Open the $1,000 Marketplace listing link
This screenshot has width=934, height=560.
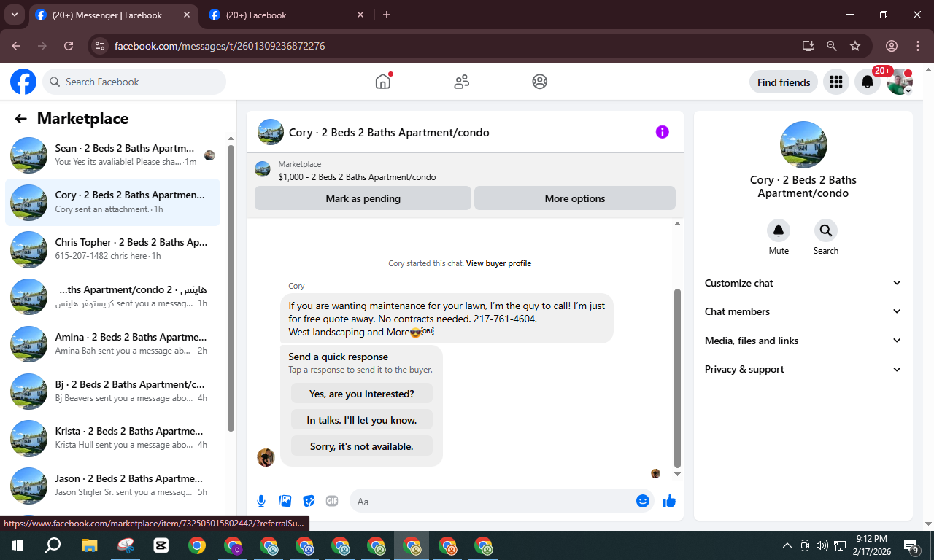click(x=357, y=177)
